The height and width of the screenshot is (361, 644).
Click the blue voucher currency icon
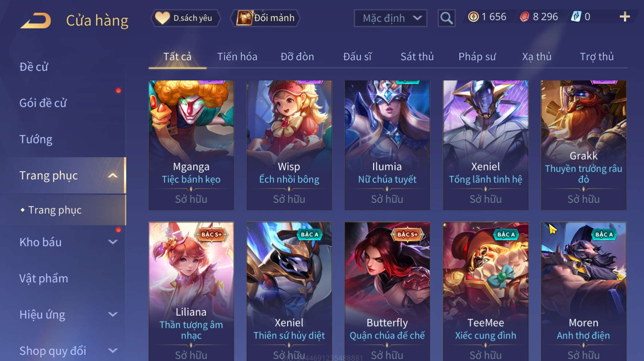[x=576, y=17]
